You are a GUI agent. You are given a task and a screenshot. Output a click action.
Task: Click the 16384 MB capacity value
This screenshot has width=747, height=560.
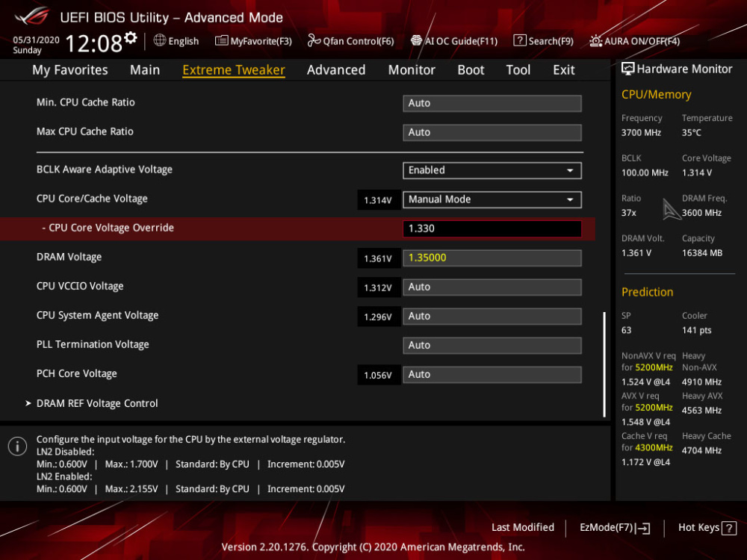coord(702,253)
